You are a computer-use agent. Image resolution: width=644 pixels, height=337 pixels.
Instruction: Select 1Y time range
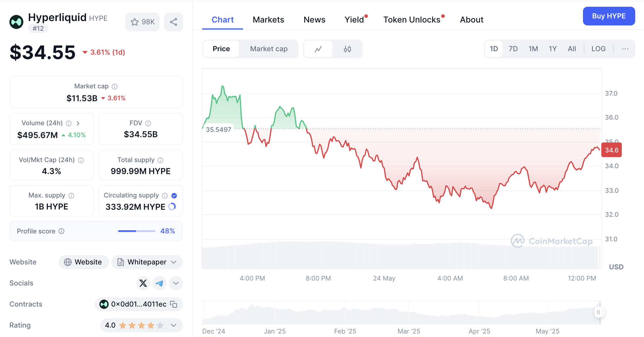tap(553, 49)
